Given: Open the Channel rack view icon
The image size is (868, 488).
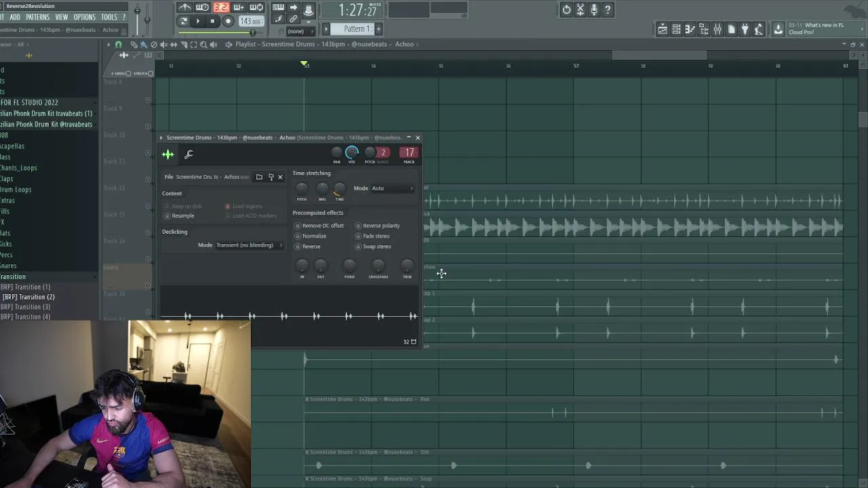Looking at the screenshot, I should point(676,29).
